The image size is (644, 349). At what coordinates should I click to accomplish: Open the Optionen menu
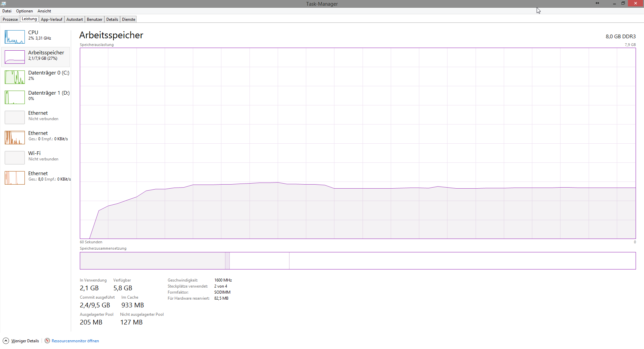point(24,11)
